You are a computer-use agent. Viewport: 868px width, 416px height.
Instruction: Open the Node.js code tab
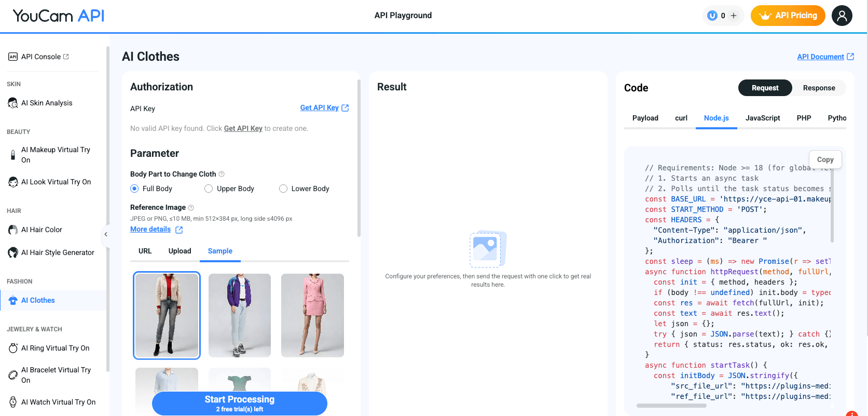click(x=717, y=118)
